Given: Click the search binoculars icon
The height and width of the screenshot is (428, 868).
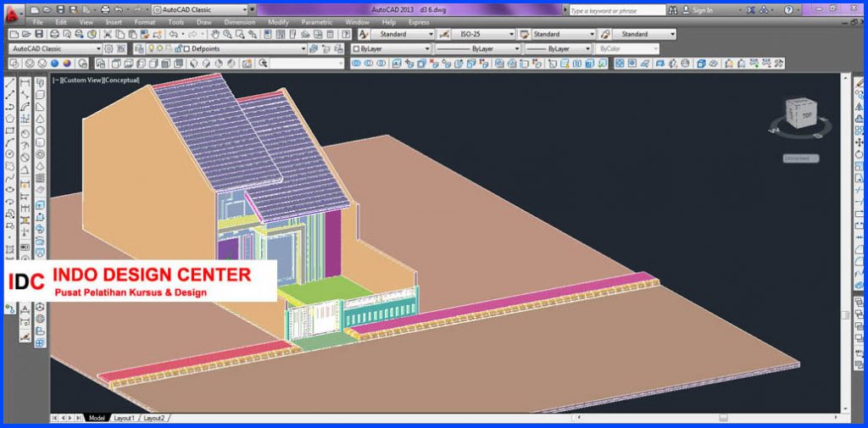Looking at the screenshot, I should pos(673,10).
